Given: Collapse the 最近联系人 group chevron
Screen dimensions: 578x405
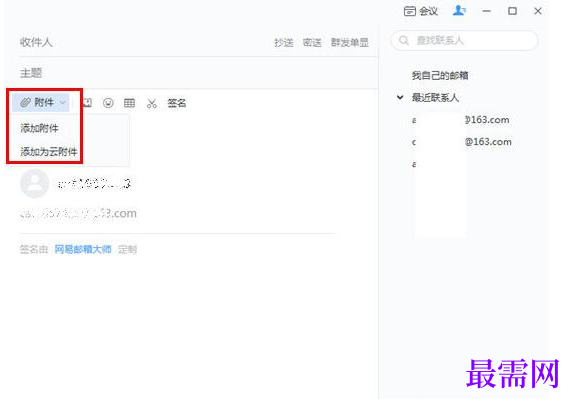Looking at the screenshot, I should click(x=400, y=98).
